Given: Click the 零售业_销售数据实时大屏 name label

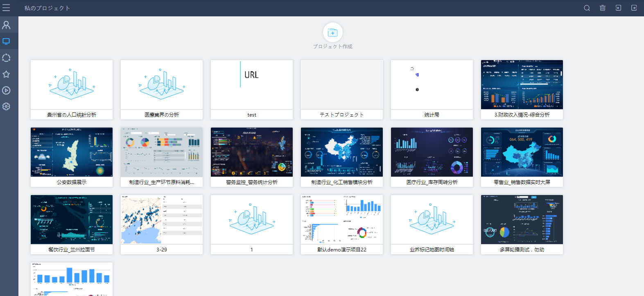Looking at the screenshot, I should [522, 182].
